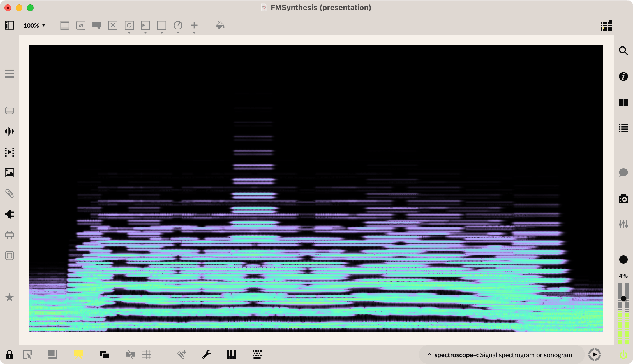Image resolution: width=633 pixels, height=364 pixels.
Task: Open the message box tool
Action: click(x=80, y=25)
